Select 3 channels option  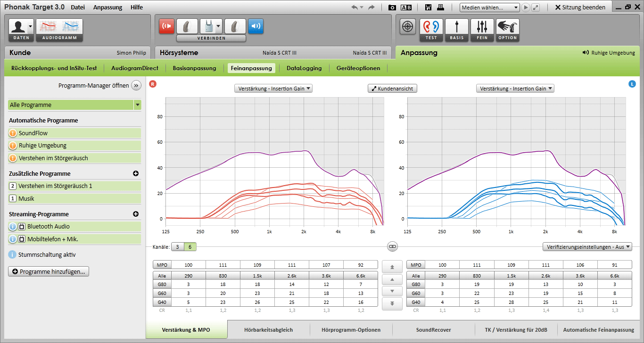click(x=177, y=246)
